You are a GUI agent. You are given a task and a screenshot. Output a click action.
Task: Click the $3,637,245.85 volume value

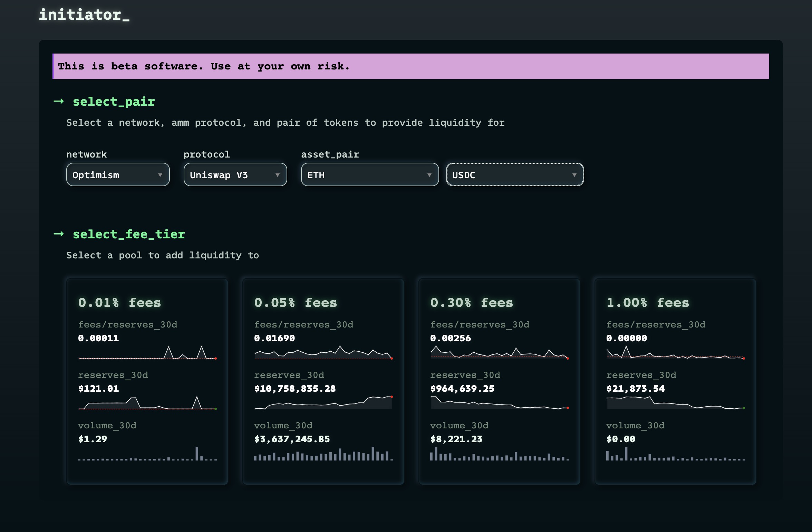pyautogui.click(x=292, y=439)
